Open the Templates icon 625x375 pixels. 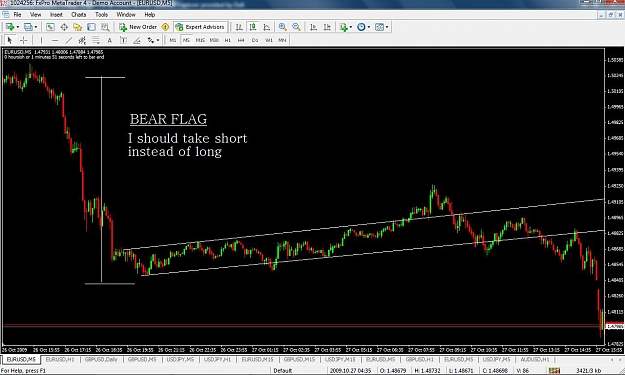(x=379, y=27)
